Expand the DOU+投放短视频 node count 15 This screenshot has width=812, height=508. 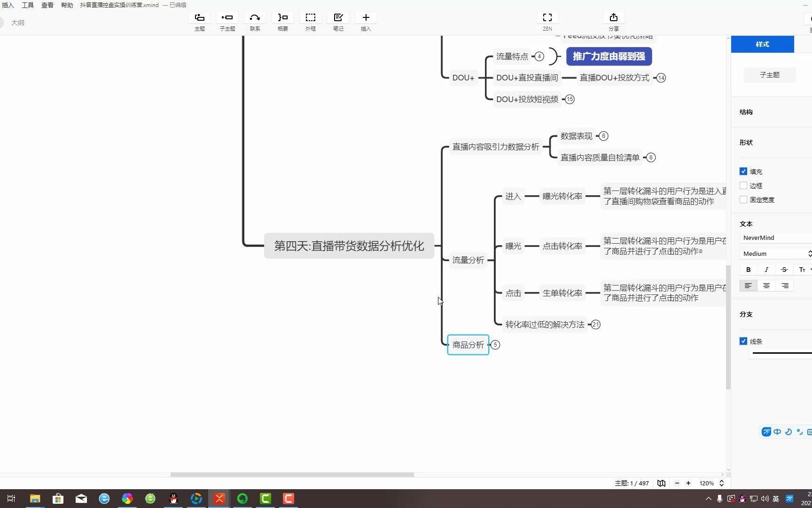point(570,99)
